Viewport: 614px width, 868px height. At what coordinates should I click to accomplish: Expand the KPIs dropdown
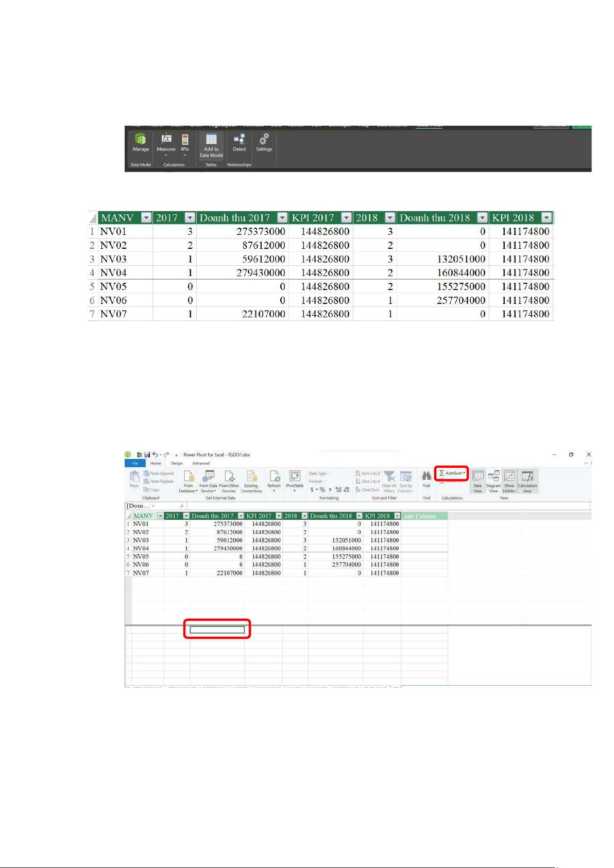click(x=185, y=145)
